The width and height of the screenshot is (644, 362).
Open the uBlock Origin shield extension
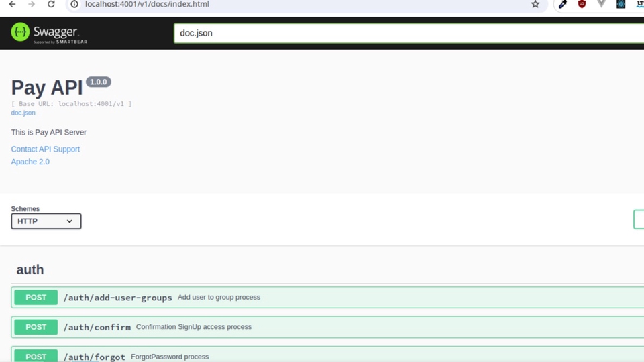point(582,4)
